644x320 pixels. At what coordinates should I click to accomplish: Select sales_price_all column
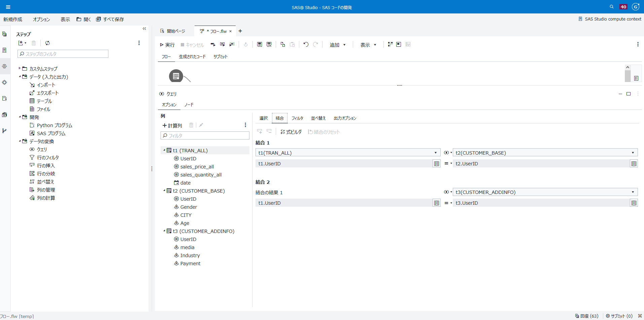197,167
